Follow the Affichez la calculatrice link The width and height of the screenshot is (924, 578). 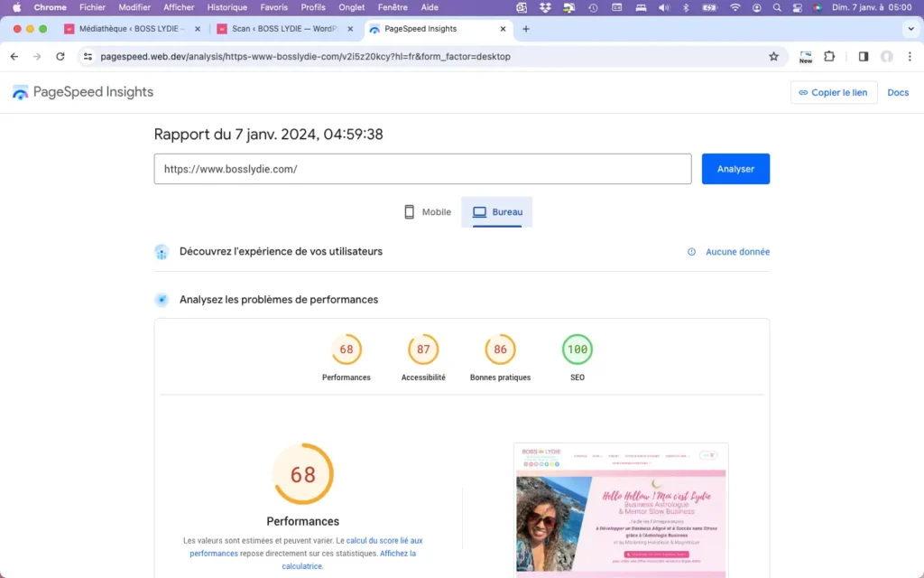397,554
